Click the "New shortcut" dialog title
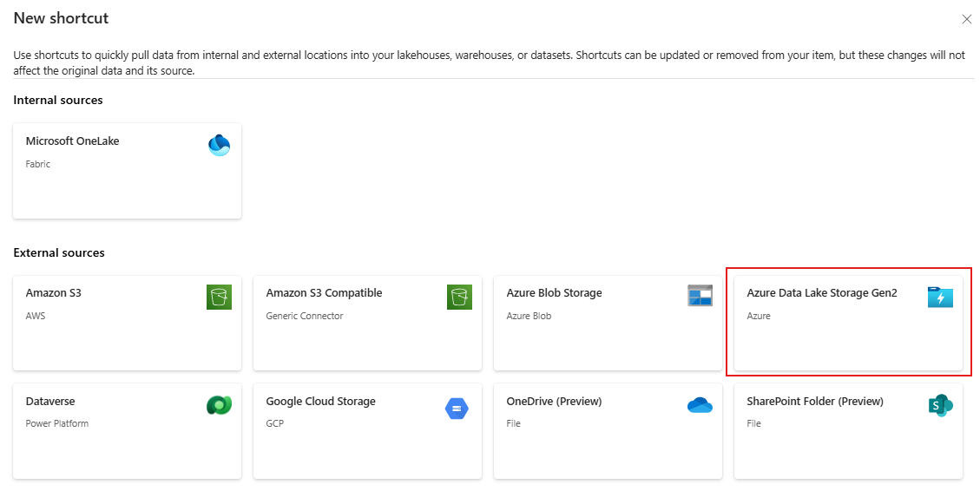The width and height of the screenshot is (980, 504). [x=62, y=19]
